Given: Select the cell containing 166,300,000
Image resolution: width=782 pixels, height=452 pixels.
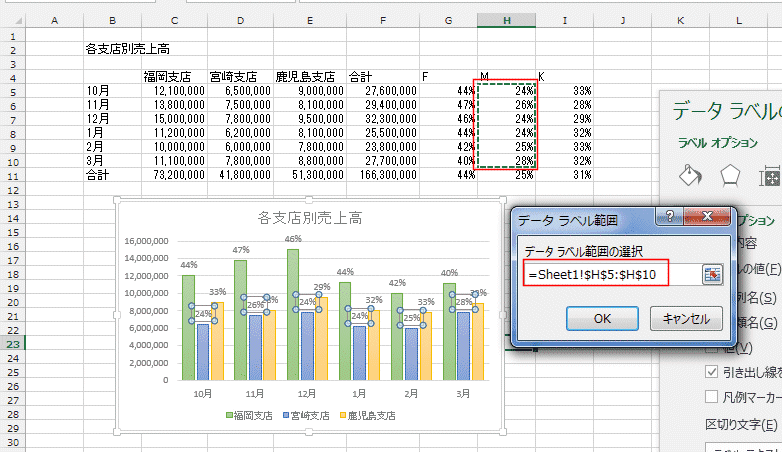Looking at the screenshot, I should pos(382,174).
